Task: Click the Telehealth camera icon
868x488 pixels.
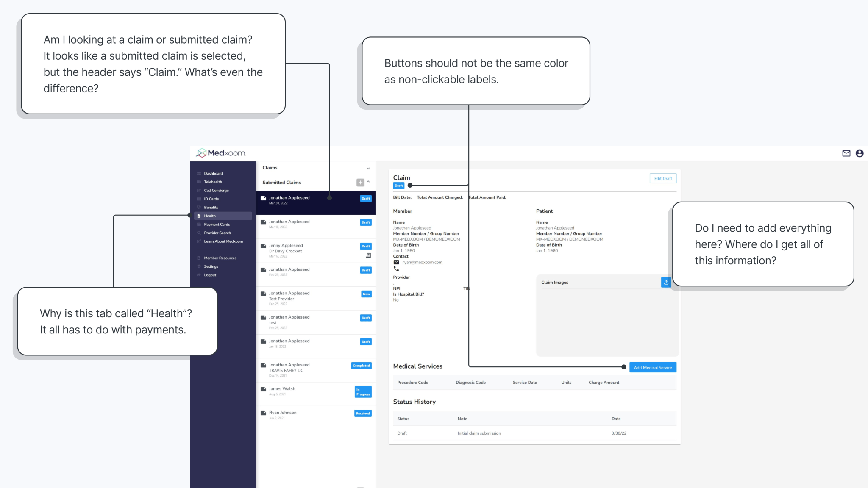Action: (x=199, y=182)
